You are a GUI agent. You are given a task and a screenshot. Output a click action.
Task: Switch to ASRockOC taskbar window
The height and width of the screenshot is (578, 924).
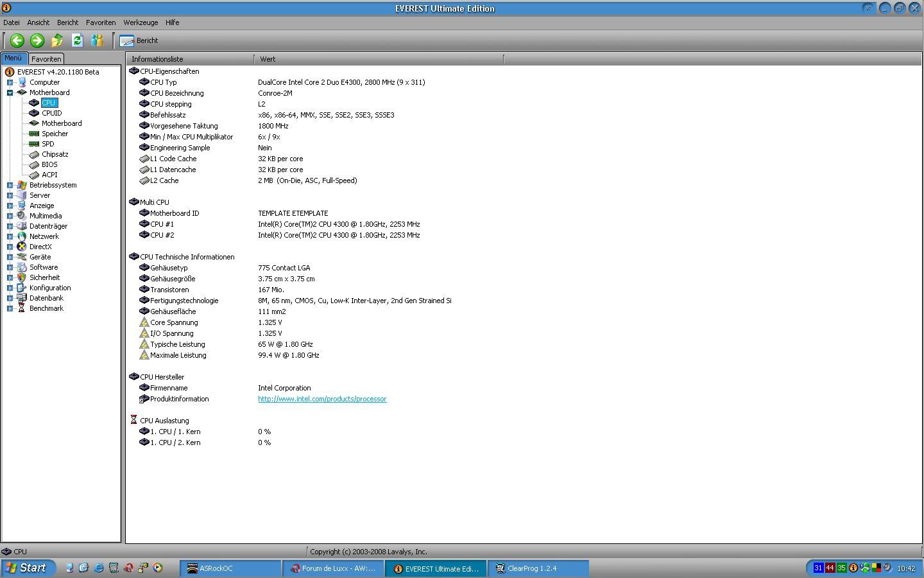(x=231, y=568)
